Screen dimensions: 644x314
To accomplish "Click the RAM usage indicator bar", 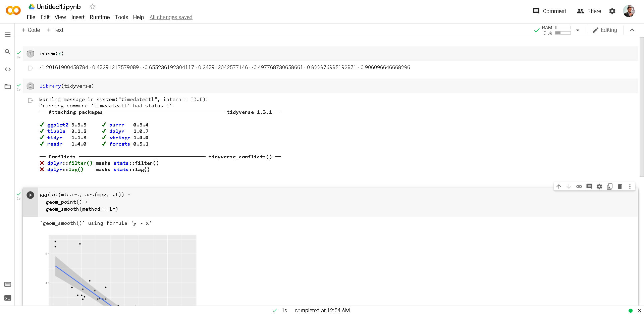I will click(563, 28).
